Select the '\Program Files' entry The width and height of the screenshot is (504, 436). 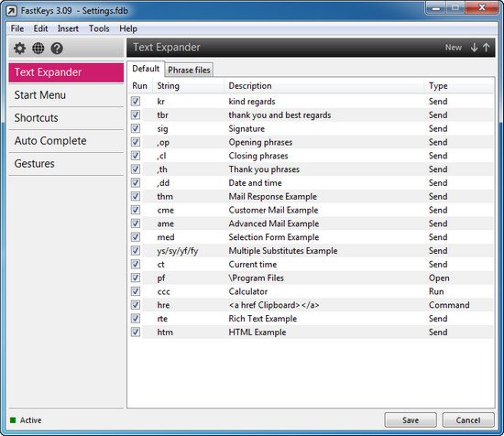257,278
